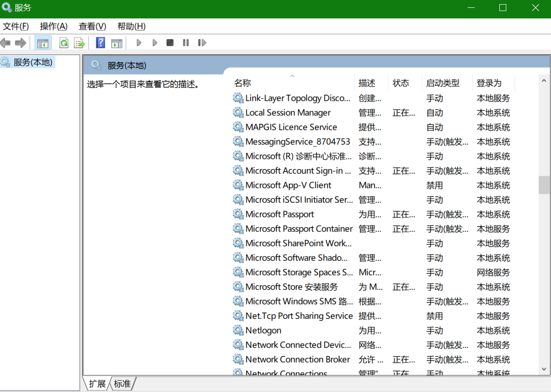Screen dimensions: 551x392
Task: Click gear icon beside Microsoft Passport
Action: [238, 214]
